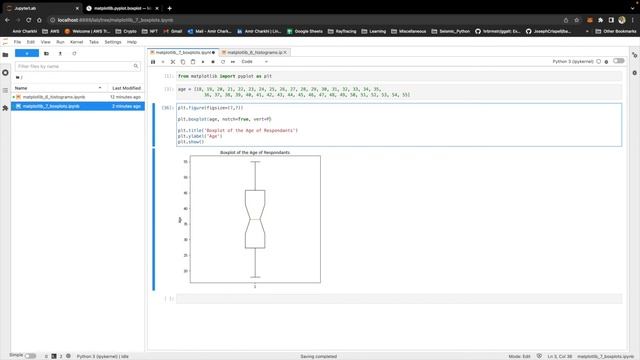Image resolution: width=640 pixels, height=360 pixels.
Task: Open the Running Terminals and Kernels panel
Action: click(x=5, y=73)
